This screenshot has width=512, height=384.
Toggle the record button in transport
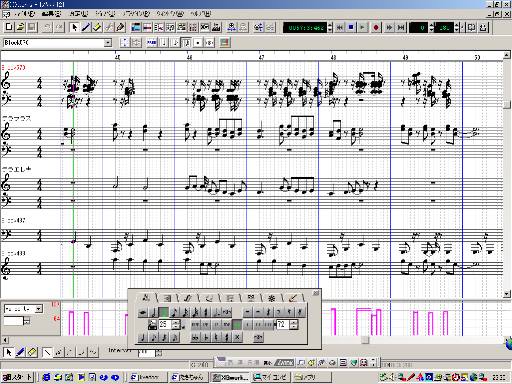pyautogui.click(x=376, y=27)
